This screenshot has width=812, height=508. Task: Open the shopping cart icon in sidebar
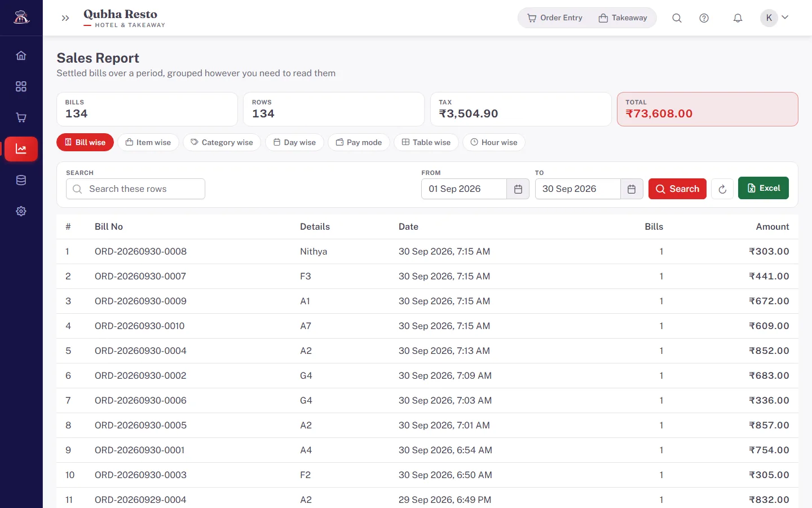pyautogui.click(x=21, y=117)
